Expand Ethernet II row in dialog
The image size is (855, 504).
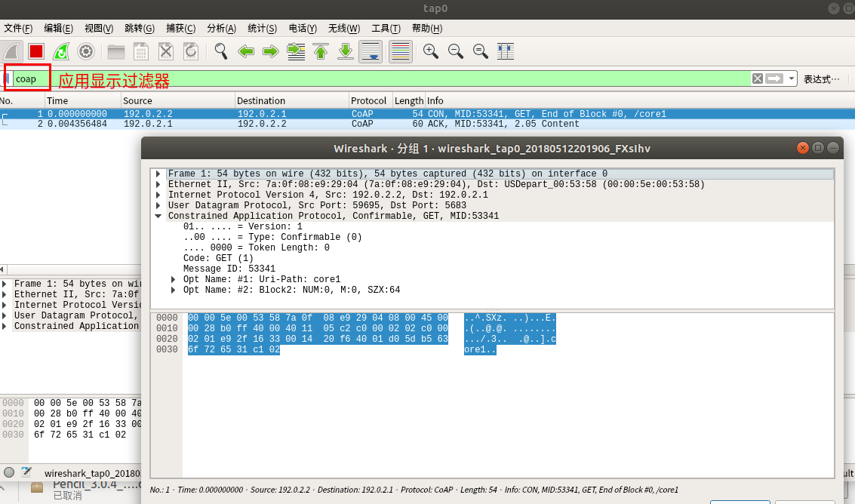point(158,184)
